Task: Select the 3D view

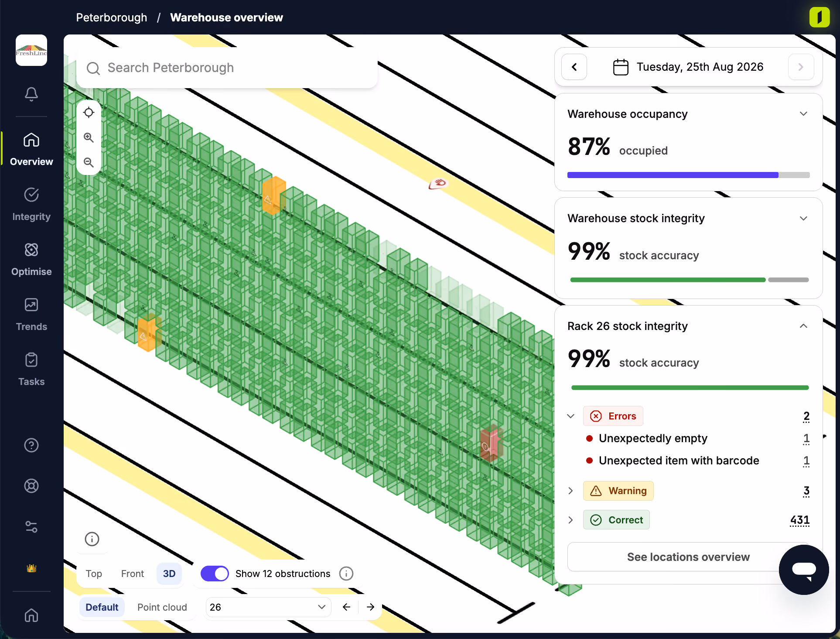Action: (x=169, y=574)
